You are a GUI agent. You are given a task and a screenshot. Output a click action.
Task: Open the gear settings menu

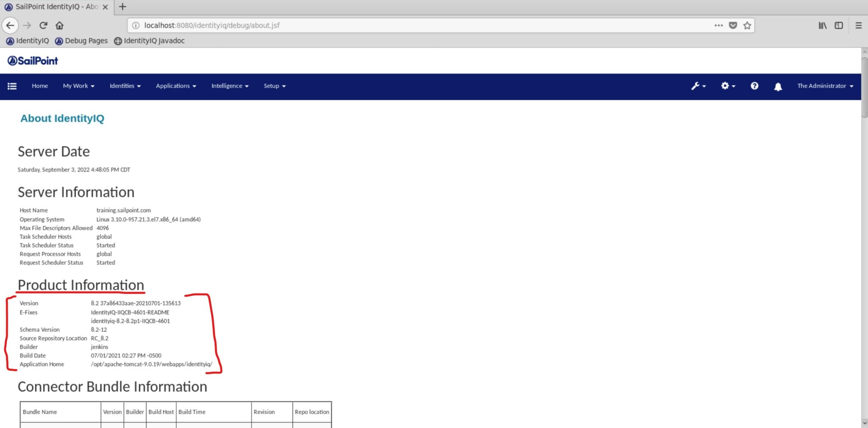[726, 86]
